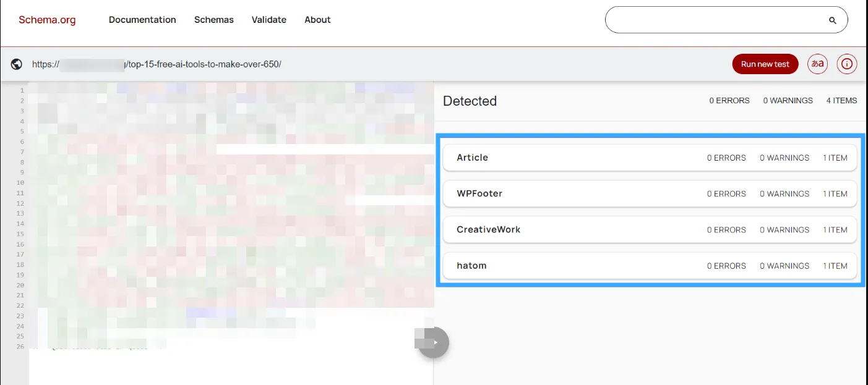Click line number 1 in code panel
Screen dimensions: 868x385
[22, 91]
